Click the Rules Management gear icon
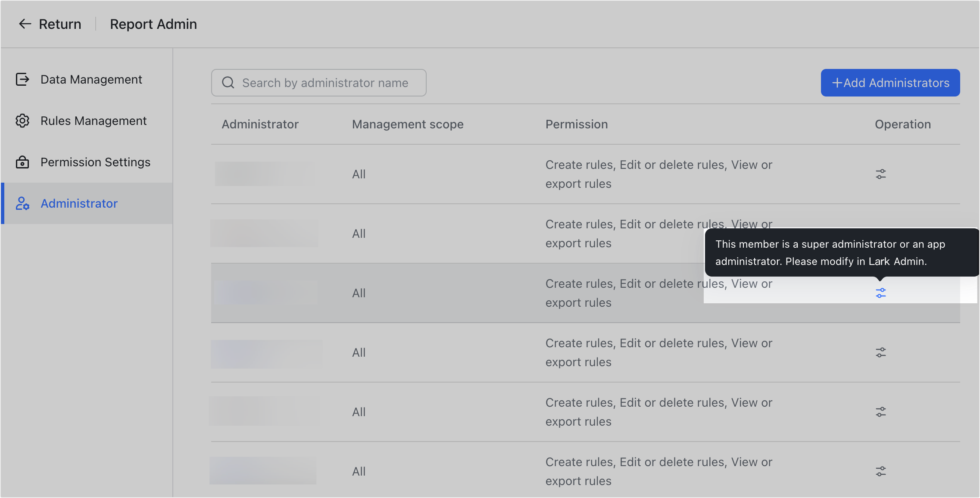The image size is (980, 498). pos(22,121)
